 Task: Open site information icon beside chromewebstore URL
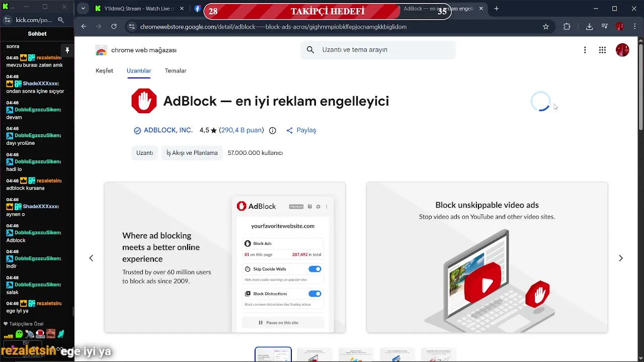(131, 27)
